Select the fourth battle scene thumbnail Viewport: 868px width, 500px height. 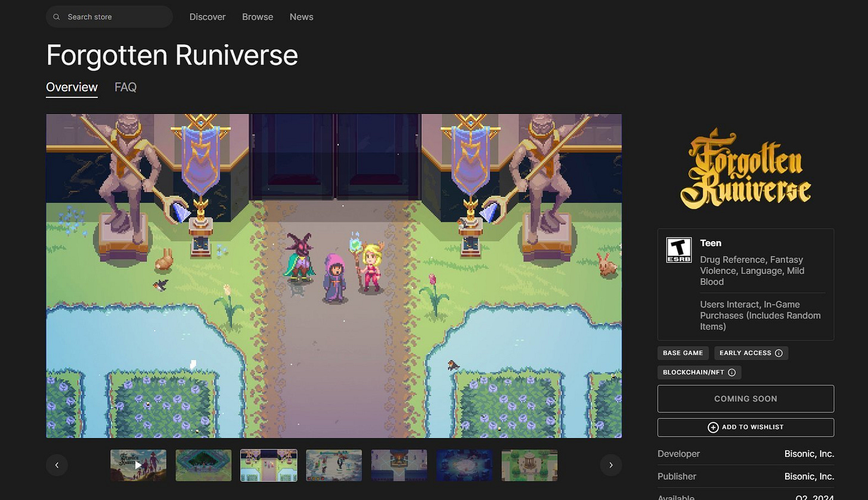pyautogui.click(x=334, y=465)
